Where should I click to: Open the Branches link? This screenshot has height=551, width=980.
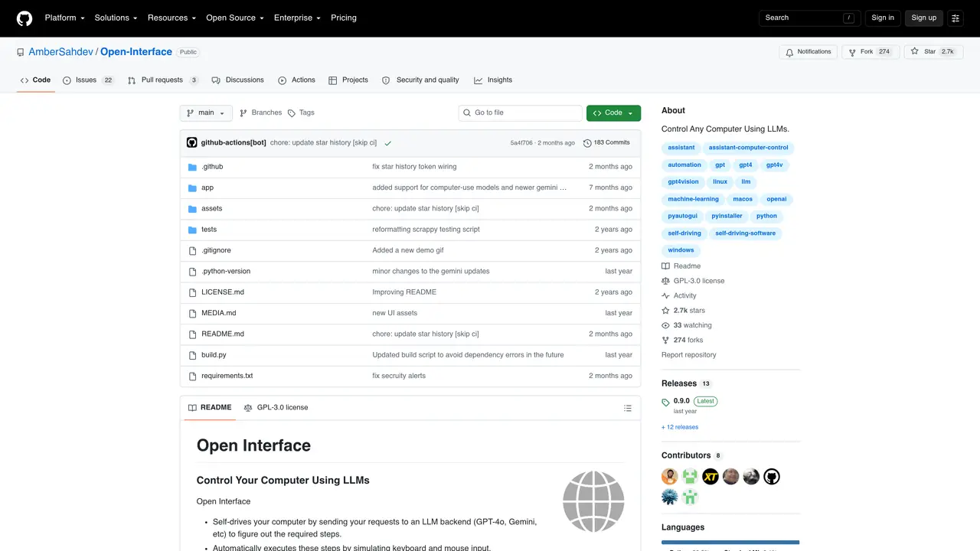(x=260, y=112)
